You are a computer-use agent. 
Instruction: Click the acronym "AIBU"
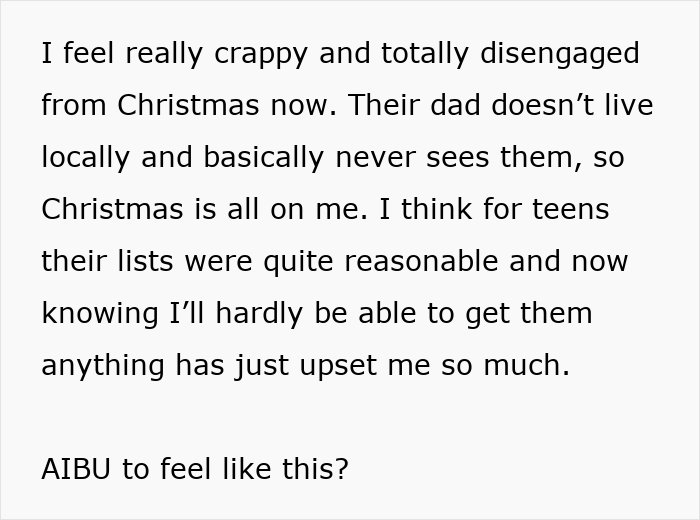pyautogui.click(x=77, y=470)
